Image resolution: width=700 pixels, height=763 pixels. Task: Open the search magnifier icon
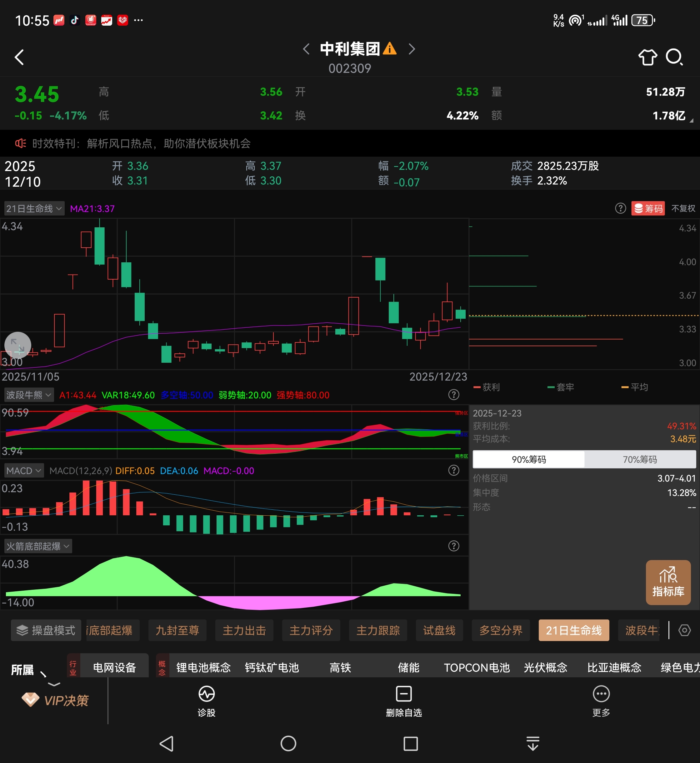(x=674, y=57)
